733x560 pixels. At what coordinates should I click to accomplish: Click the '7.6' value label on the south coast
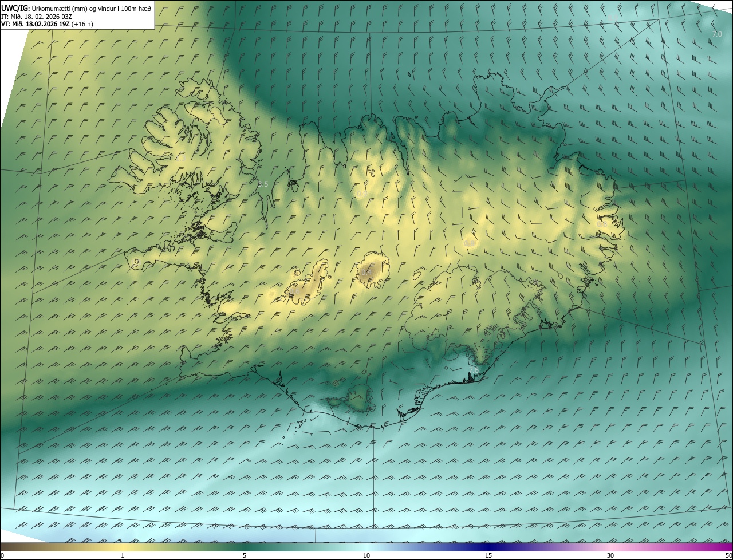[x=473, y=371]
